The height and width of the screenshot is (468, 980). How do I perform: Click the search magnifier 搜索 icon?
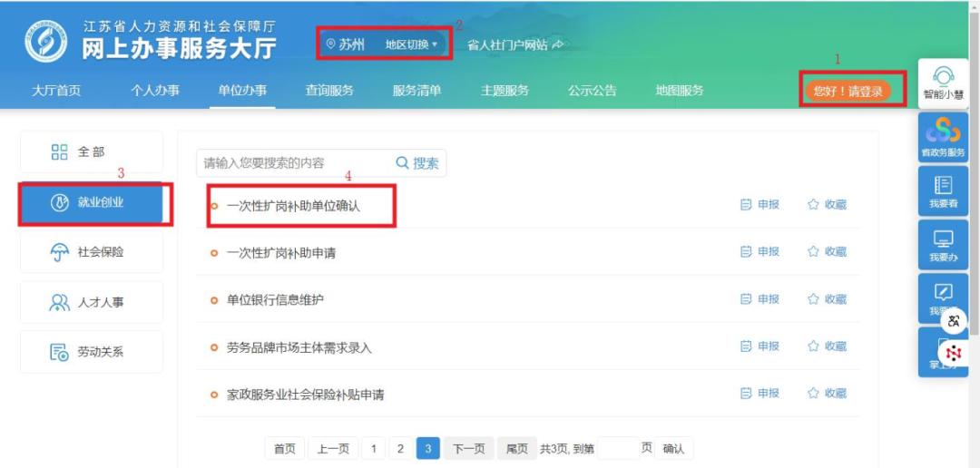(404, 163)
